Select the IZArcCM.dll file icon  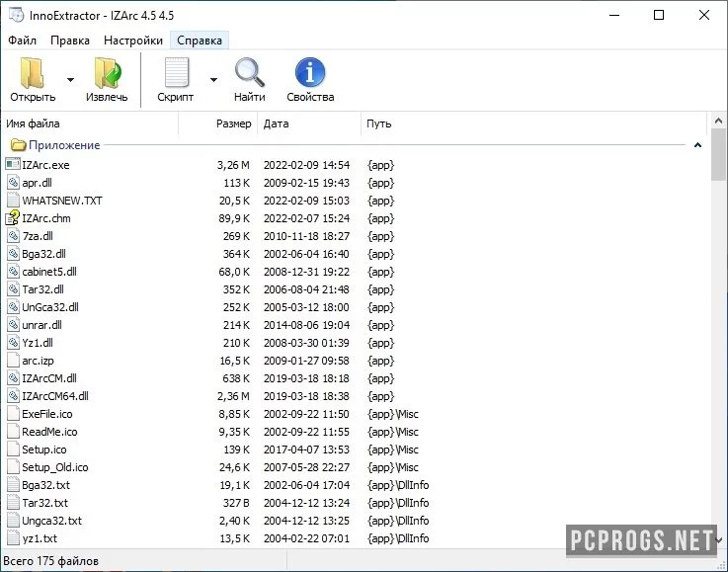13,378
